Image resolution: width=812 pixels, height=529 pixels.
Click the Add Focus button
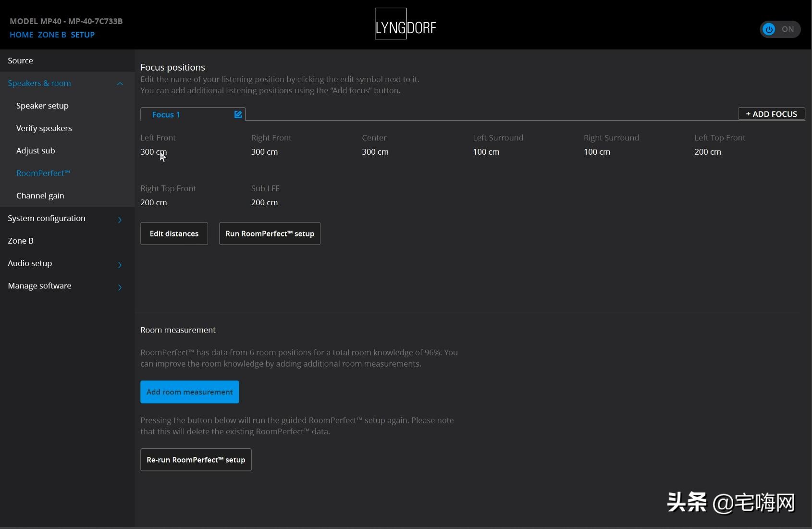pyautogui.click(x=771, y=114)
